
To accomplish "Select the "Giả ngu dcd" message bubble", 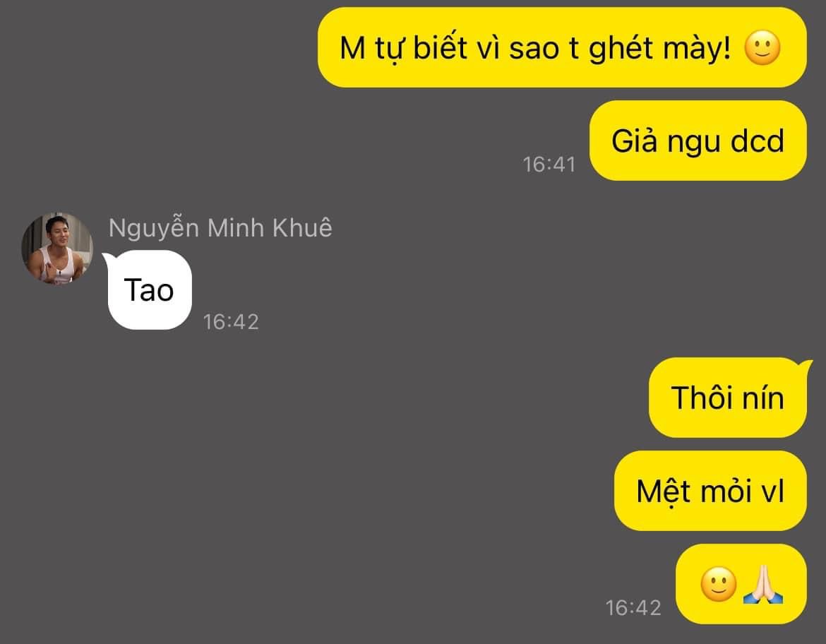I will coord(698,141).
